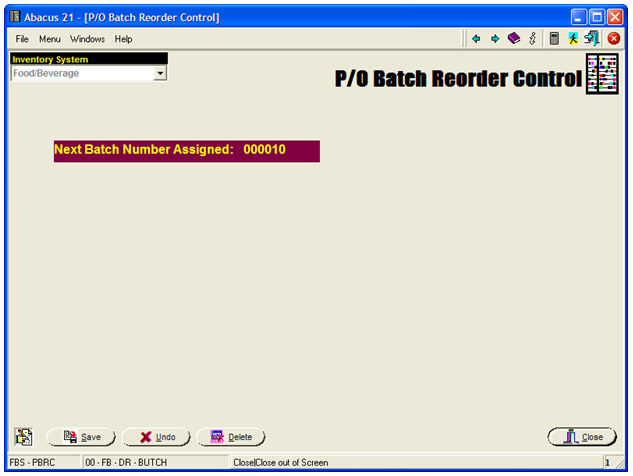
Task: Click the running man toolbar icon
Action: [573, 39]
